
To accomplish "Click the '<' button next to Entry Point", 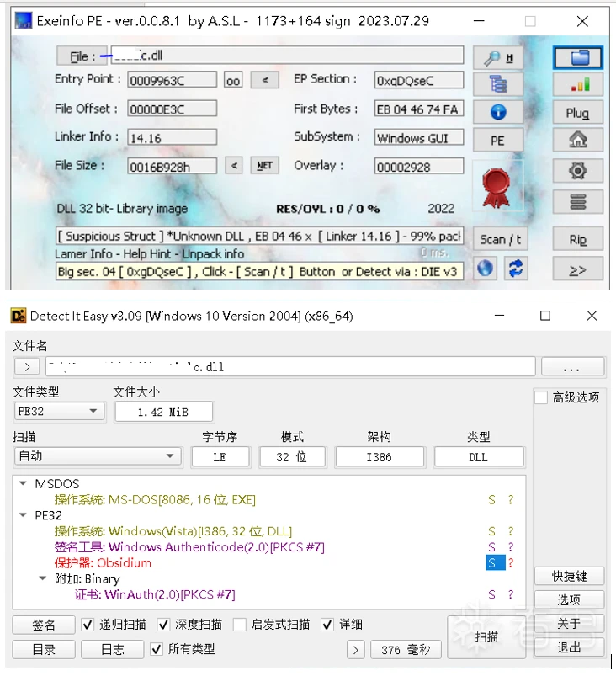I will click(x=265, y=80).
